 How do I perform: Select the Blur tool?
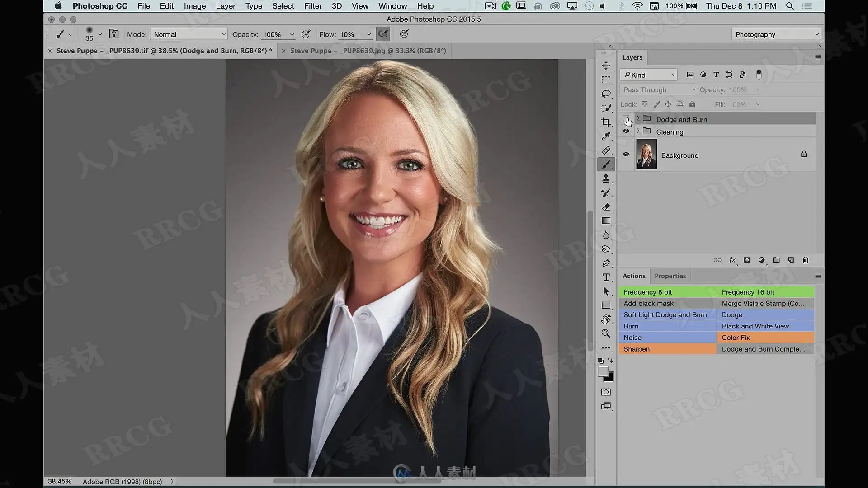(x=606, y=235)
